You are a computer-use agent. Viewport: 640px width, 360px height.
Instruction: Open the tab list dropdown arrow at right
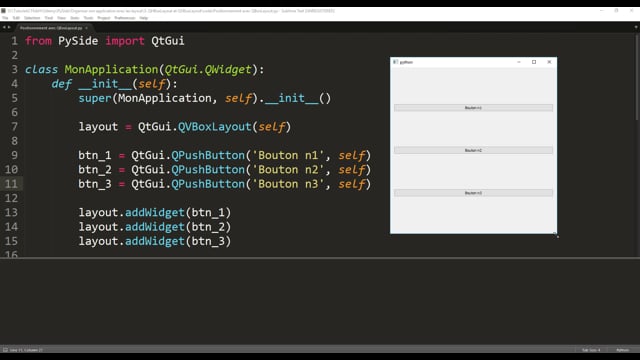pyautogui.click(x=636, y=27)
